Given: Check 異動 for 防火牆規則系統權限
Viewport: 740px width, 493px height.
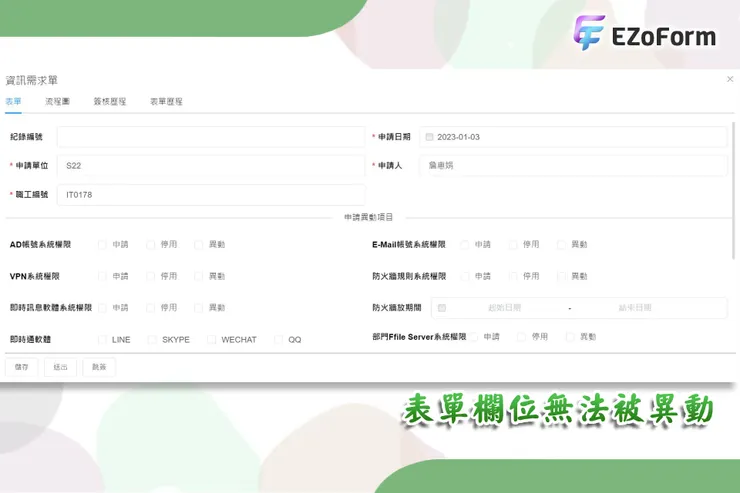Looking at the screenshot, I should tap(561, 276).
